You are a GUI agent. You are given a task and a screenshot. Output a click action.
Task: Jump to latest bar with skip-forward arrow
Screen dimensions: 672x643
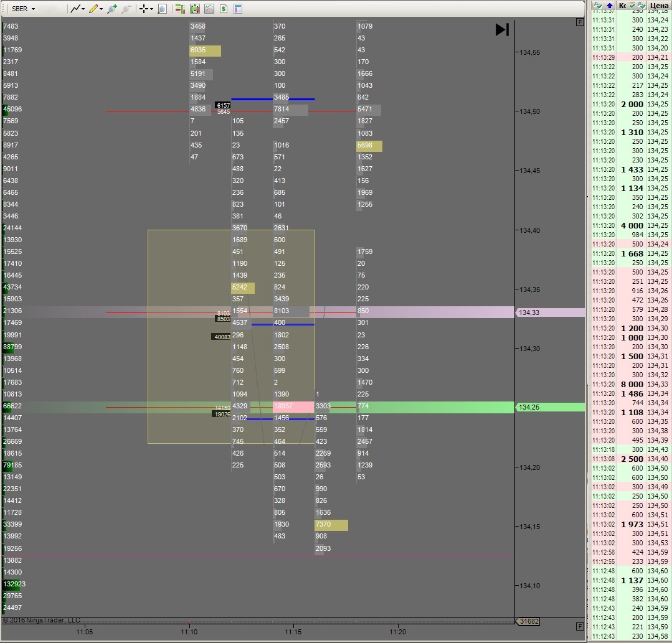(x=502, y=29)
